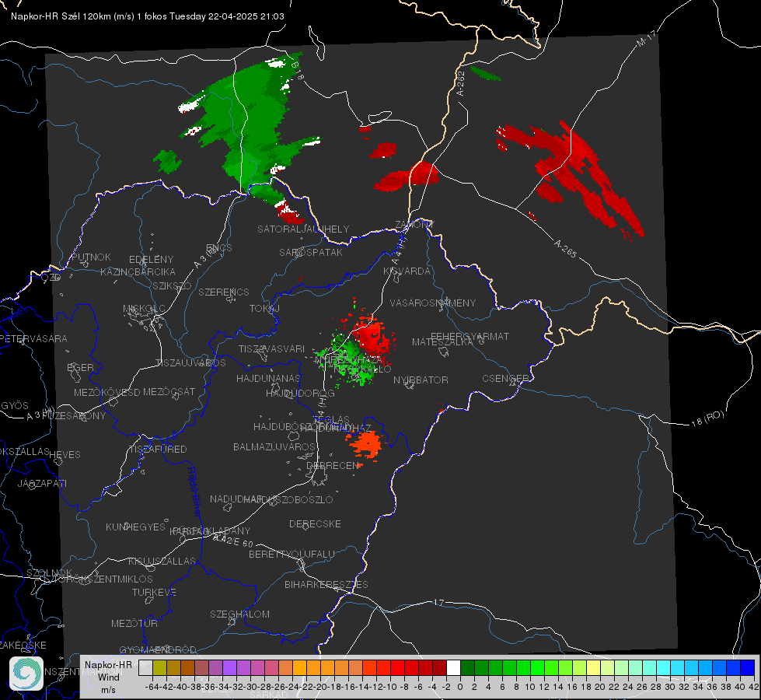Select the KUNHEGYES label
The height and width of the screenshot is (700, 761).
[135, 527]
